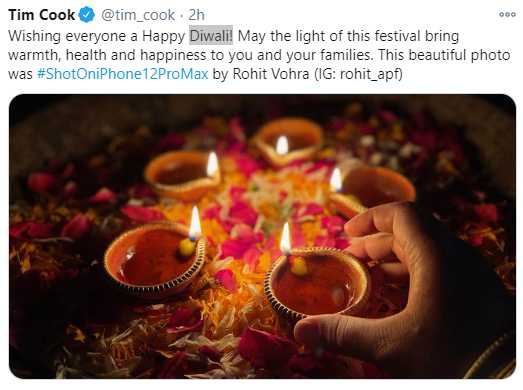This screenshot has height=390, width=523.
Task: Click the right-side diya near fingers
Action: point(373,192)
